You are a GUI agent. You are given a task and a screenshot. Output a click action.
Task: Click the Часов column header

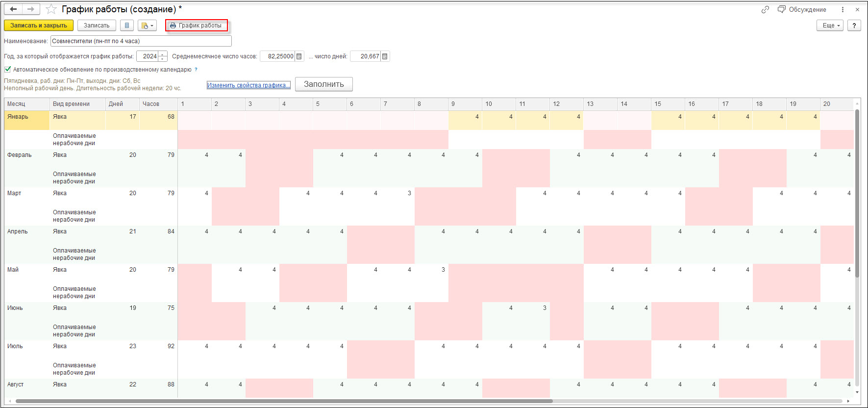(158, 104)
